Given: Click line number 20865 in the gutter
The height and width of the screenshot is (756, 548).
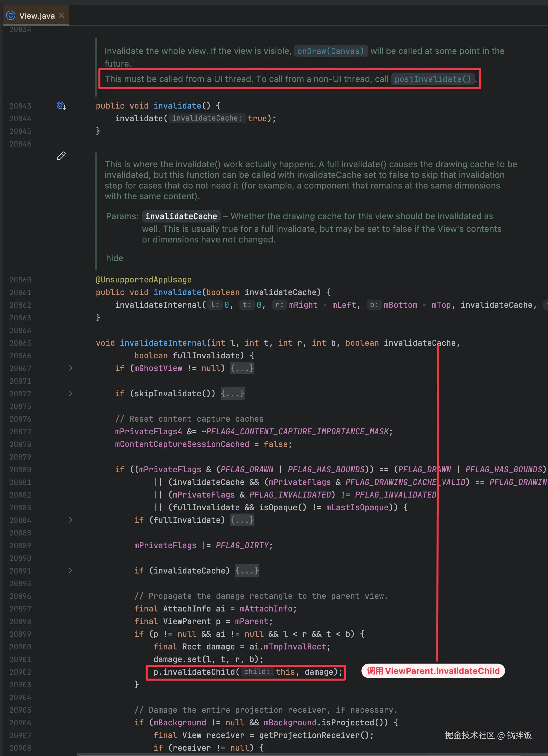Looking at the screenshot, I should (x=20, y=343).
